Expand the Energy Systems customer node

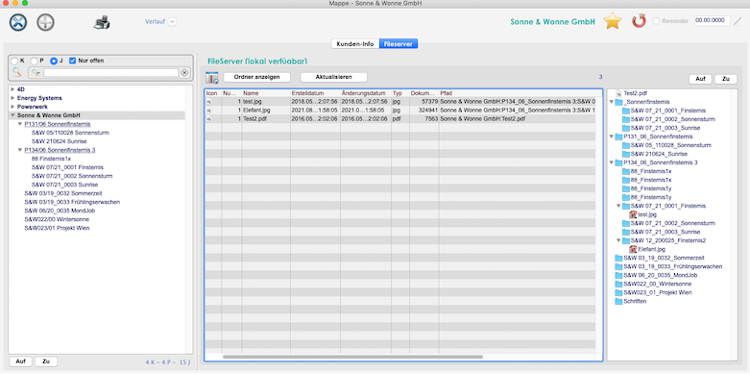click(12, 98)
